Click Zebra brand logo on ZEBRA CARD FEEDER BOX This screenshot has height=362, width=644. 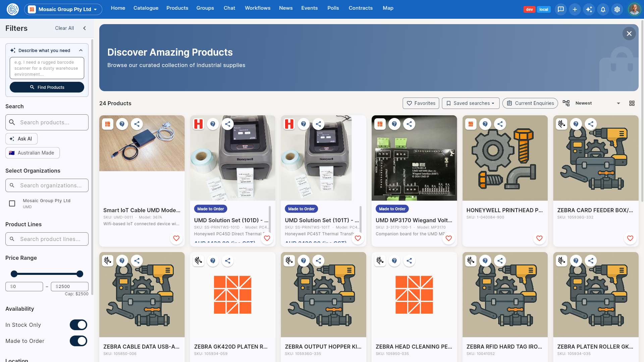point(561,124)
